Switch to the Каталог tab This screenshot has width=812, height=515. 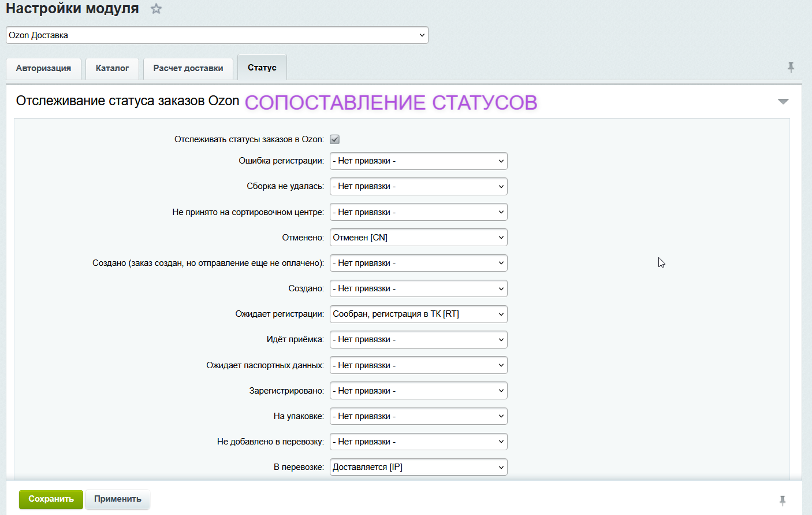click(112, 68)
